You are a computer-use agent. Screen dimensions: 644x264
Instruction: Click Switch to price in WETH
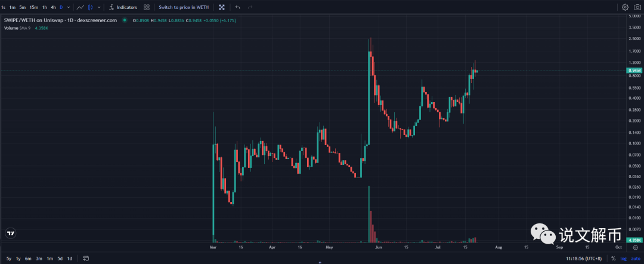pyautogui.click(x=184, y=7)
